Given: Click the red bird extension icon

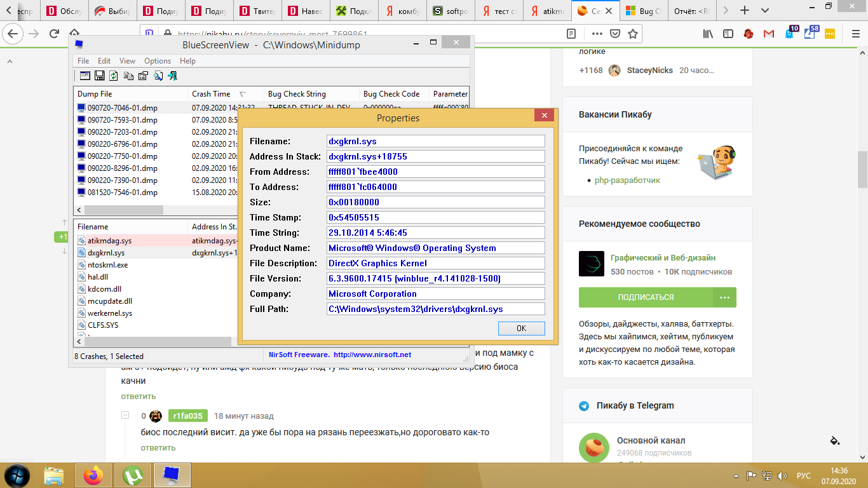Looking at the screenshot, I should [x=749, y=34].
